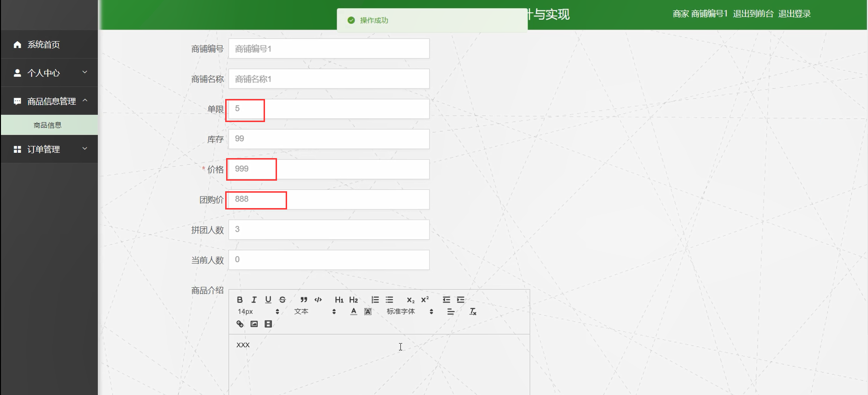
Task: Open the 标准字体 font family dropdown
Action: click(410, 311)
